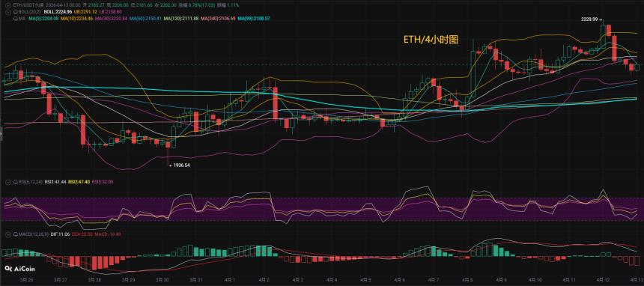
Task: Click the 4月 12 date on time axis
Action: [x=603, y=279]
